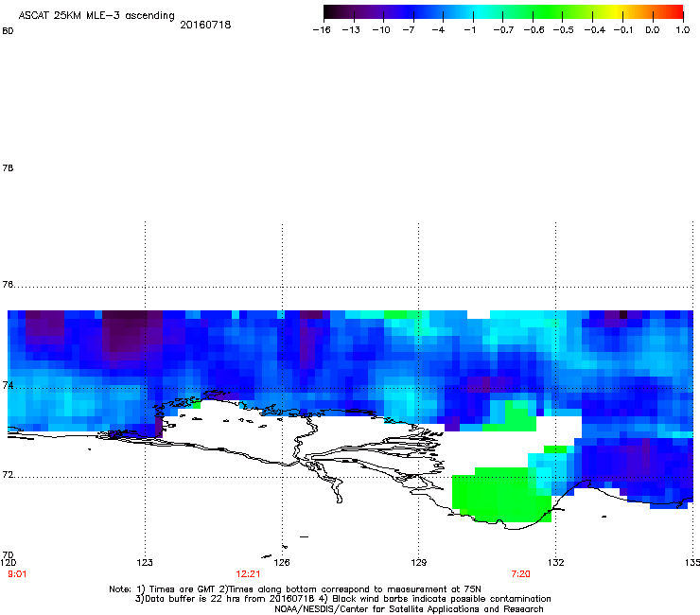Click the NOAA/NESDIS credit line
Image resolution: width=700 pixels, height=615 pixels.
click(x=409, y=609)
